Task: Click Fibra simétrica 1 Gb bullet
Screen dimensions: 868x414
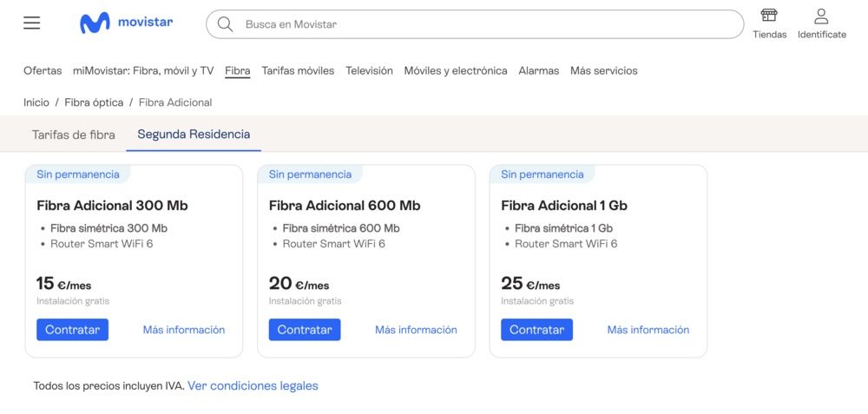Action: 563,228
